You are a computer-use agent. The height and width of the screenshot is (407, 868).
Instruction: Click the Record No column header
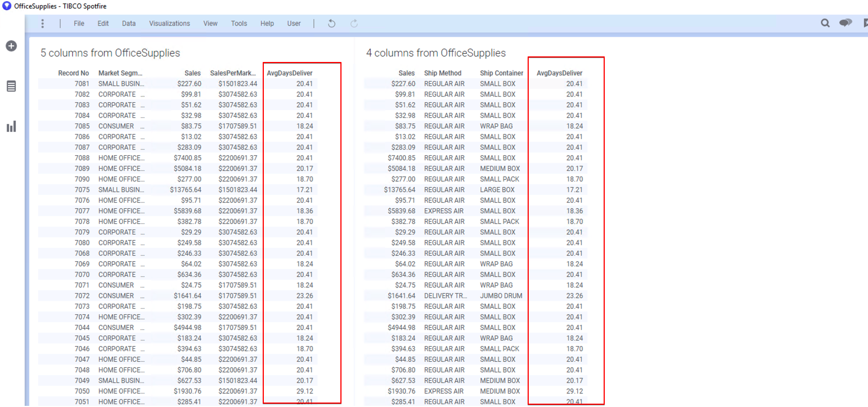tap(73, 73)
